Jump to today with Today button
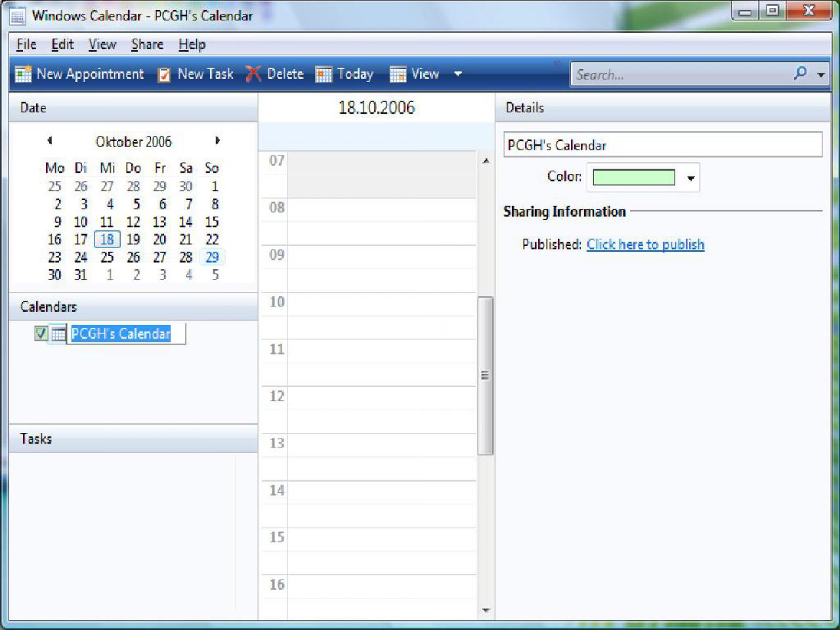 pos(345,74)
